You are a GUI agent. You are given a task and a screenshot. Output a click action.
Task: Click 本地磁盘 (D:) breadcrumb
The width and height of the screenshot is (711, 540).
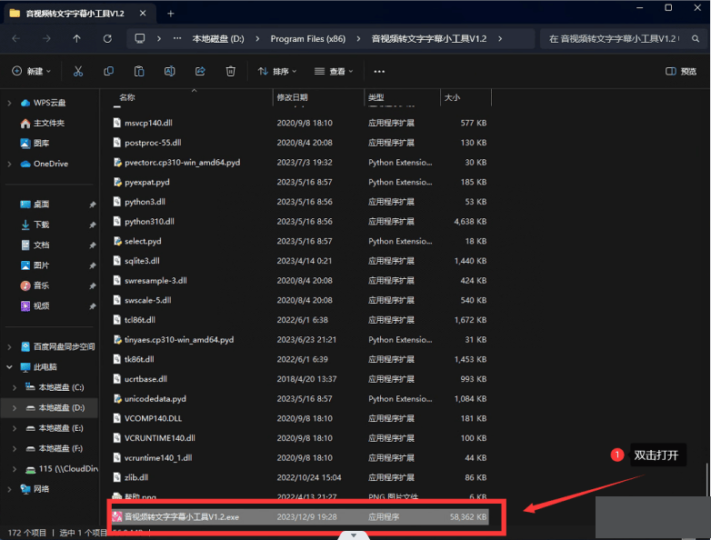(x=218, y=39)
